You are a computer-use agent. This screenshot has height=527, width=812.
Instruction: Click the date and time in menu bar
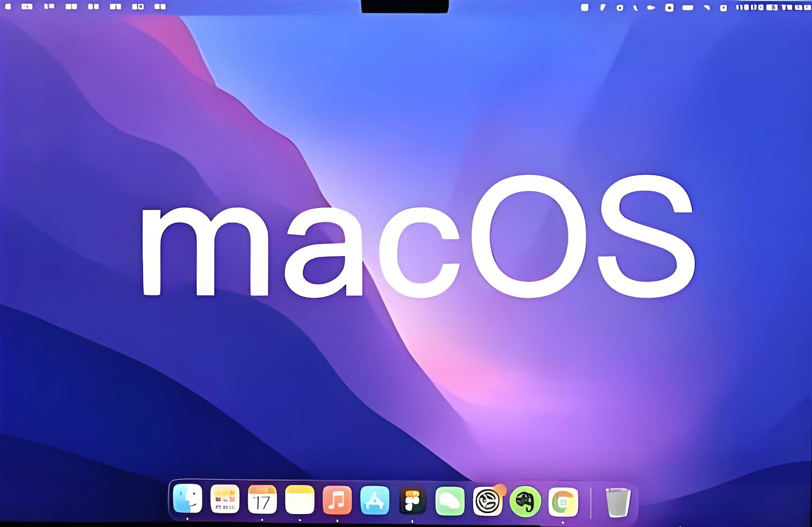click(773, 7)
